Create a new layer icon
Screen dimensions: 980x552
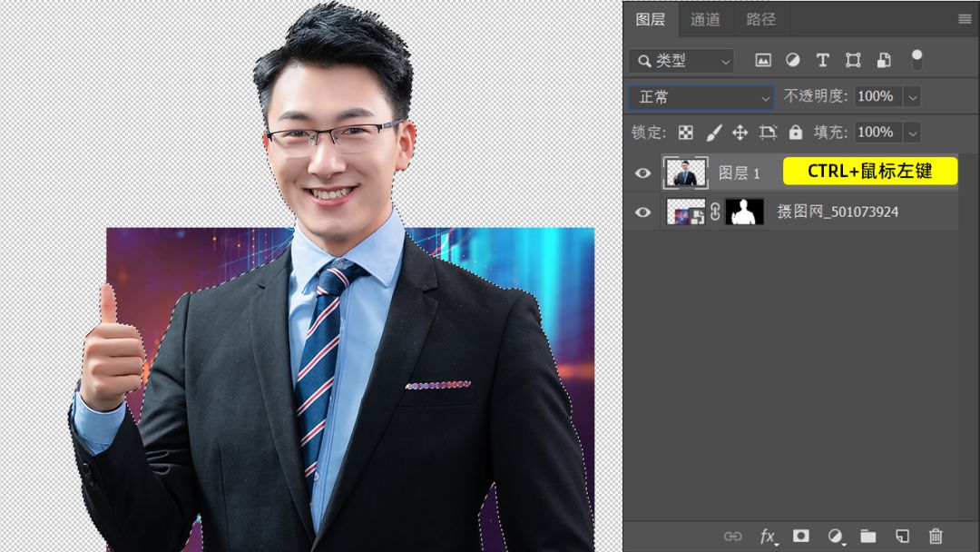tap(902, 536)
